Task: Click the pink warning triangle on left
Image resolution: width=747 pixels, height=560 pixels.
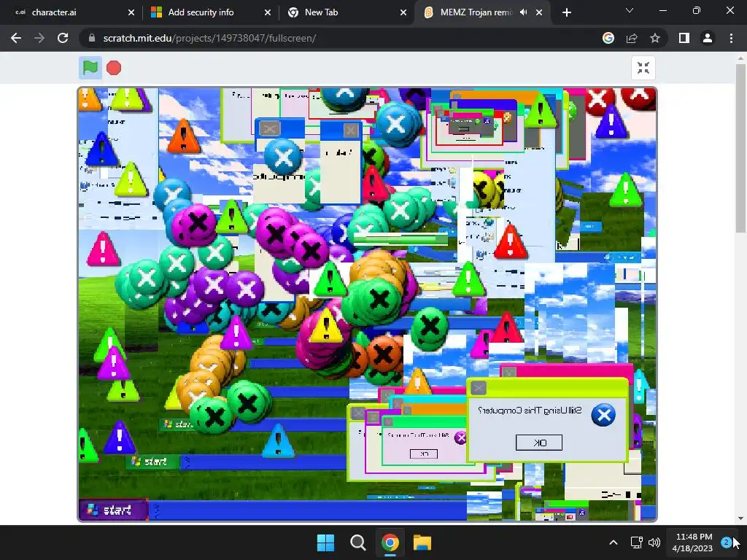Action: [x=104, y=249]
